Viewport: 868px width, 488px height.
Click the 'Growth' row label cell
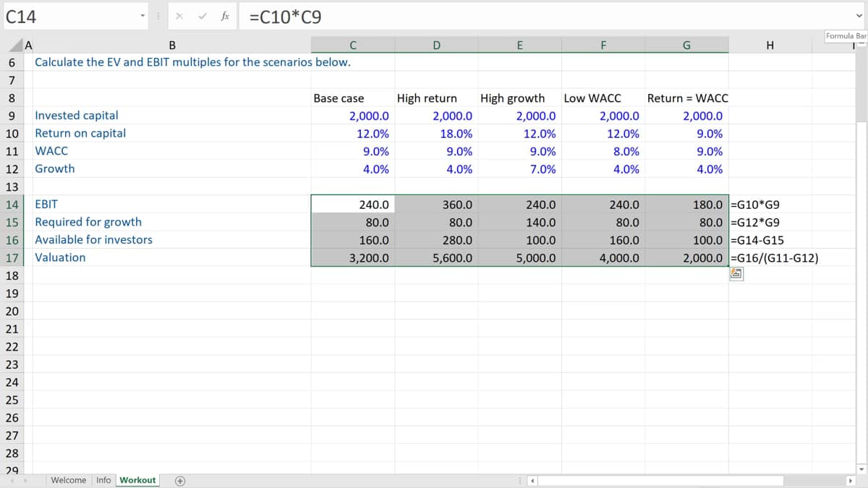coord(171,168)
